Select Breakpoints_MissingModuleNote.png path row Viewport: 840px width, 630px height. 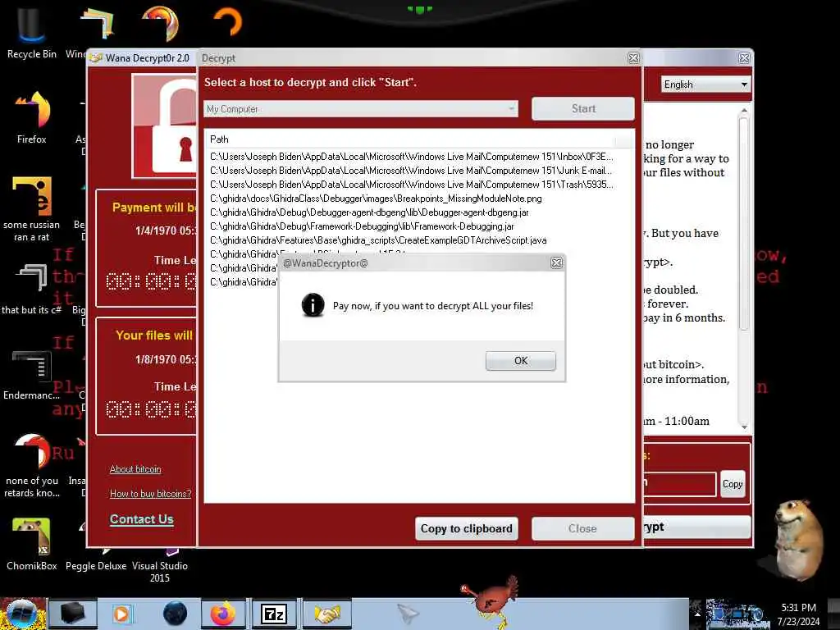pyautogui.click(x=376, y=199)
